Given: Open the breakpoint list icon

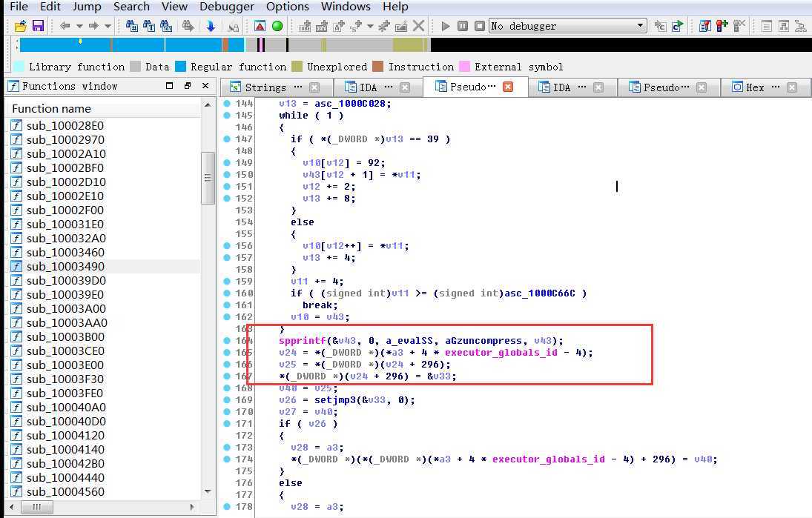Looking at the screenshot, I should point(704,26).
